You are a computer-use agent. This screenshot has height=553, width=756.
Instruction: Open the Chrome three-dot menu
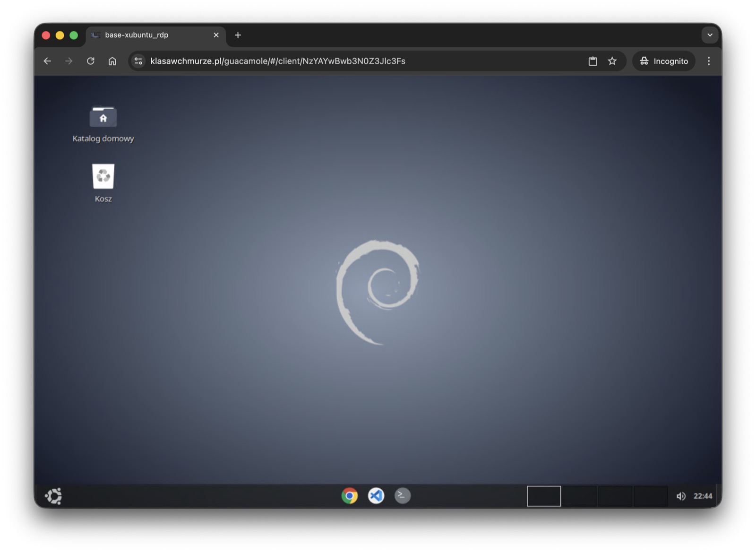pyautogui.click(x=709, y=61)
